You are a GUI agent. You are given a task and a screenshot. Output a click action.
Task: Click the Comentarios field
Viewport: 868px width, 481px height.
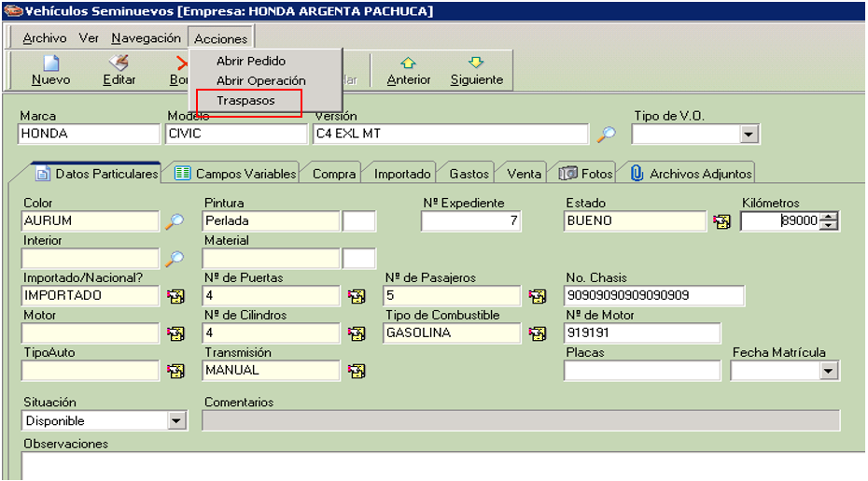[521, 420]
